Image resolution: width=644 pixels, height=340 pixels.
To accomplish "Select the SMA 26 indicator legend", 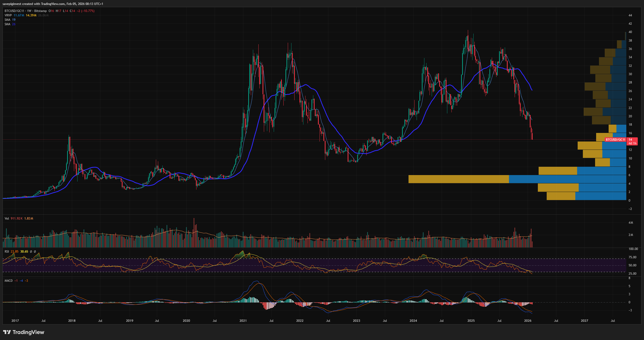I will pyautogui.click(x=10, y=24).
